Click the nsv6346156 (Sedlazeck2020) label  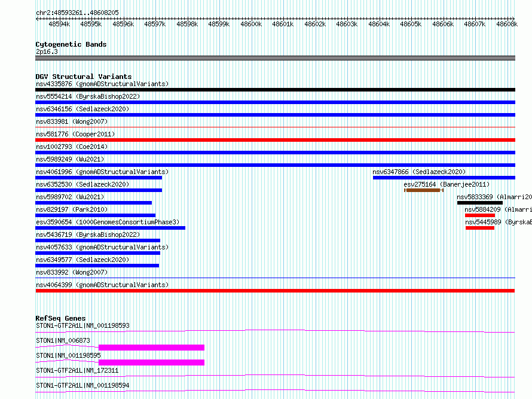(82, 109)
